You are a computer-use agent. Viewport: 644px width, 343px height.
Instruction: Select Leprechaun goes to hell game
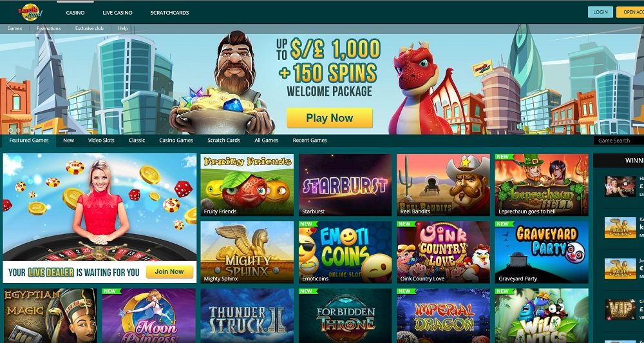542,185
